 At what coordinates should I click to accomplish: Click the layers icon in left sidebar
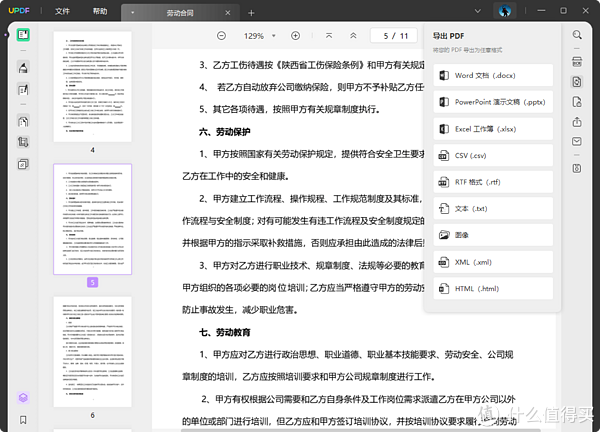click(22, 397)
